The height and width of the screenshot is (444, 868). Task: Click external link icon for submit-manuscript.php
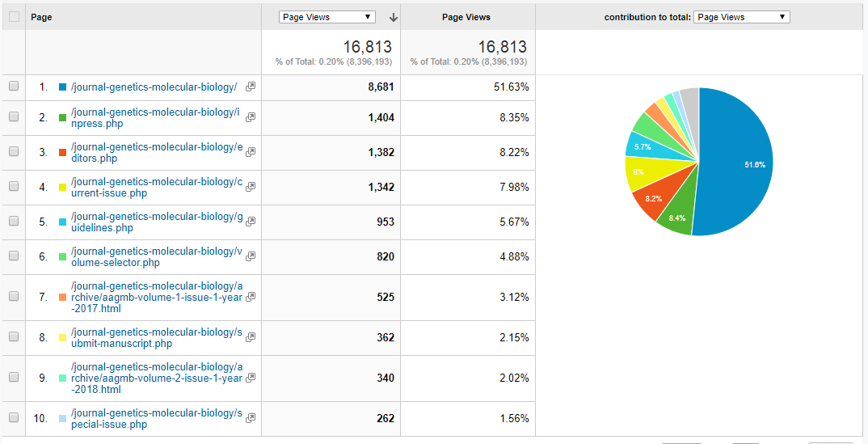pyautogui.click(x=251, y=337)
